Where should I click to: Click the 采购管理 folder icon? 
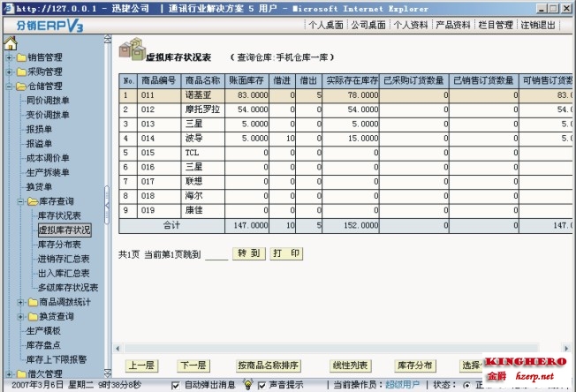(21, 72)
